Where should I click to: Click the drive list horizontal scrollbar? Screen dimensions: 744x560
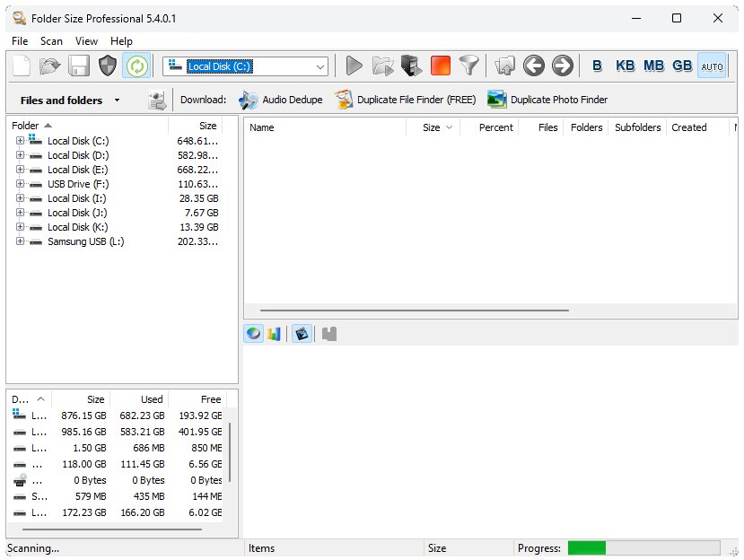pos(112,529)
